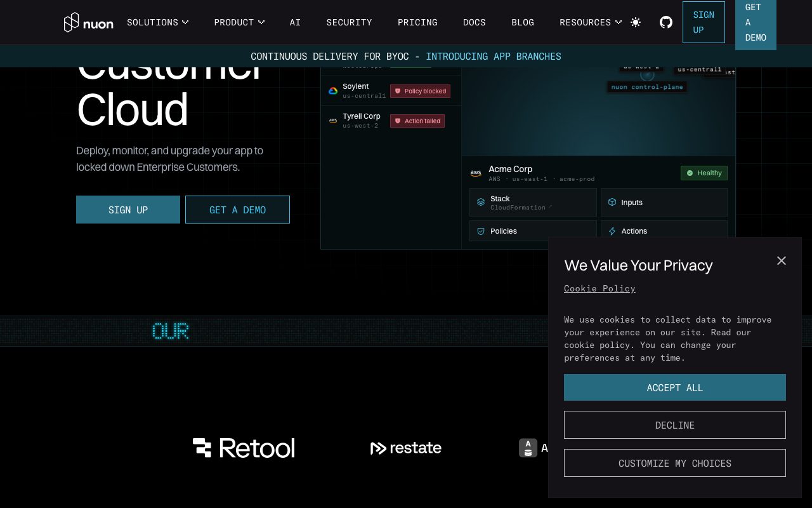
Task: Click the 'Acme Corp' heading
Action: point(511,169)
